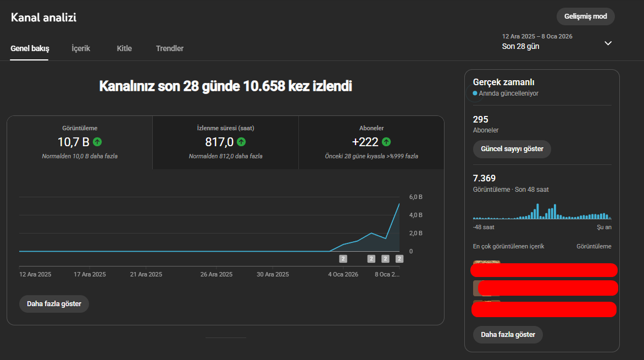Click the green arrow next to 817,0 watch time

point(241,142)
